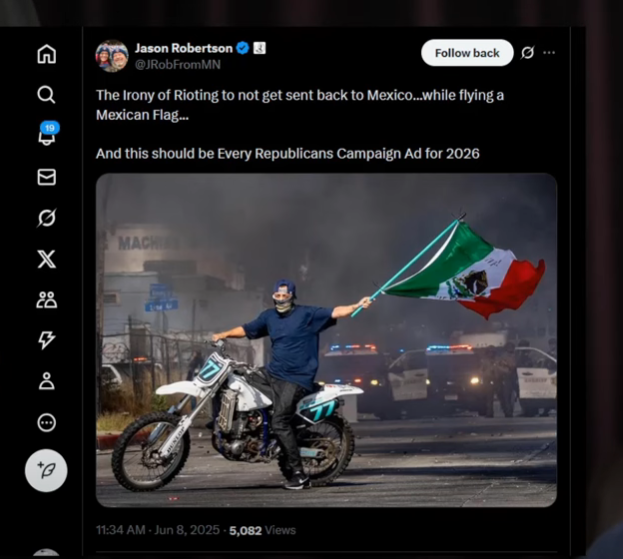
Task: Open Notifications bell with 19 badge
Action: (x=47, y=136)
